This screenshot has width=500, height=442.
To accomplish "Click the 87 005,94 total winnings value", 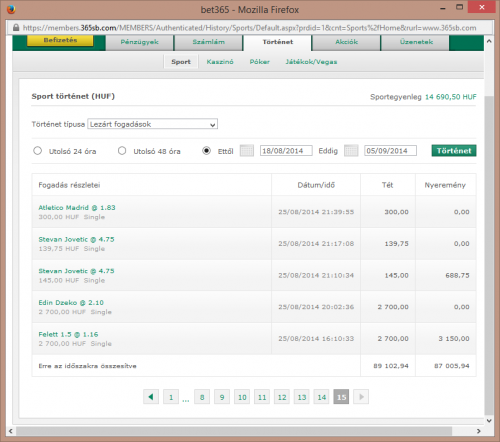I will tap(452, 366).
